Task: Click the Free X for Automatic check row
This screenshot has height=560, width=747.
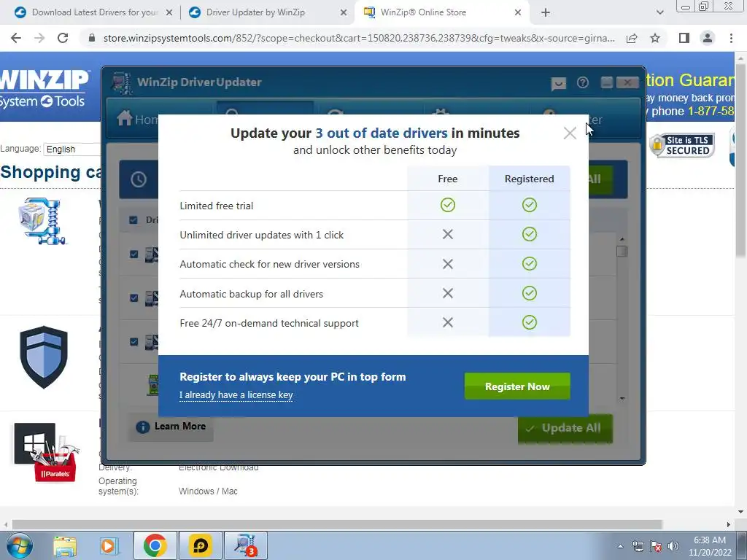Action: [447, 264]
